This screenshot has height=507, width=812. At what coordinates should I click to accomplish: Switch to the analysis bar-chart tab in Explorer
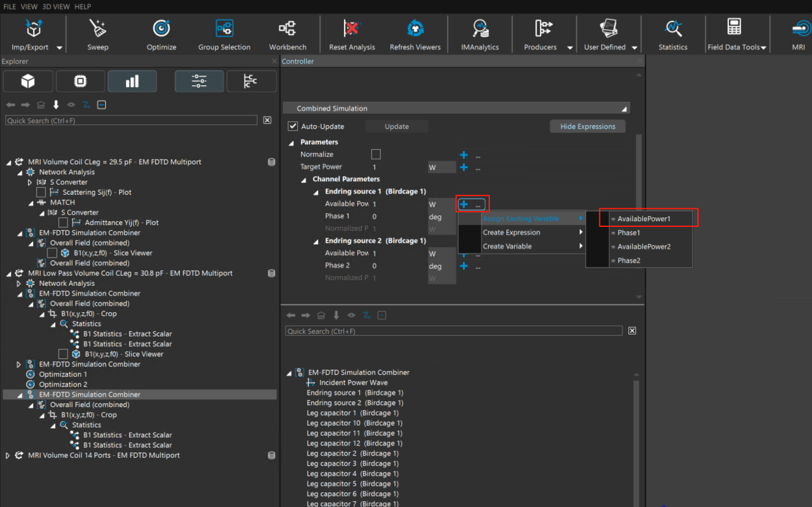[x=132, y=81]
